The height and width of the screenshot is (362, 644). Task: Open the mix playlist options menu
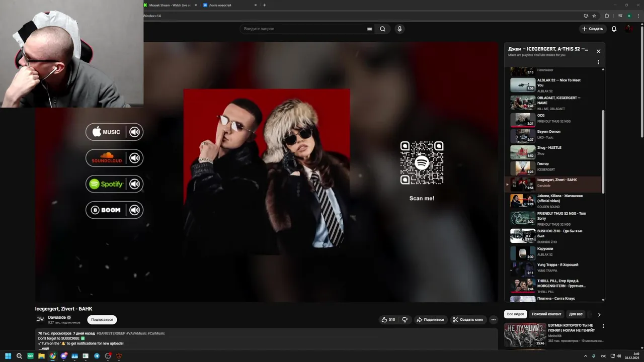(x=598, y=62)
